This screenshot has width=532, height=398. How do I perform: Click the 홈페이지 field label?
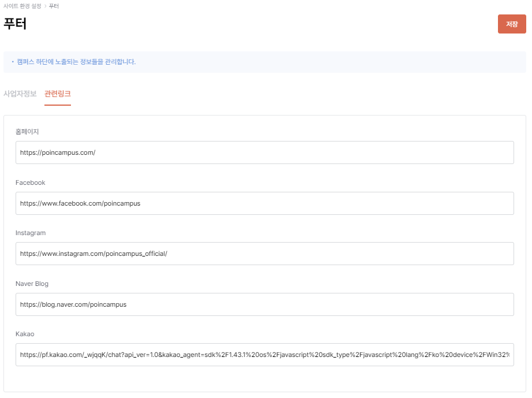[x=27, y=132]
